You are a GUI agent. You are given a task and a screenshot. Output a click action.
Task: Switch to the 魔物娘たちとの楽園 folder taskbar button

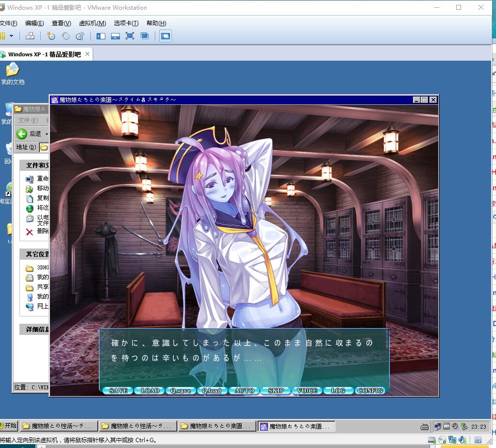pyautogui.click(x=217, y=426)
